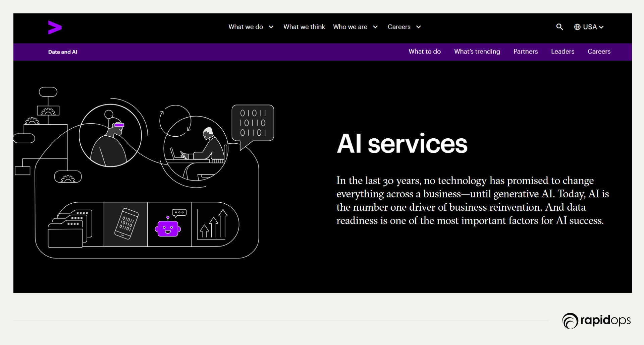Click the globe icon beside USA
Screen dimensions: 644x345
click(577, 27)
